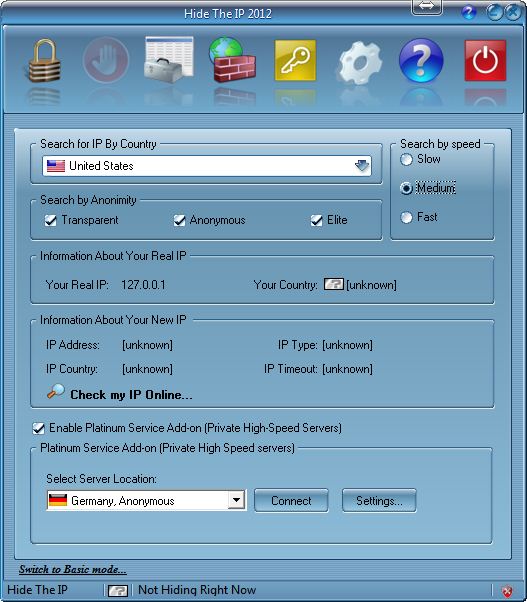Open the globe firewall icon
The width and height of the screenshot is (527, 602).
[232, 60]
